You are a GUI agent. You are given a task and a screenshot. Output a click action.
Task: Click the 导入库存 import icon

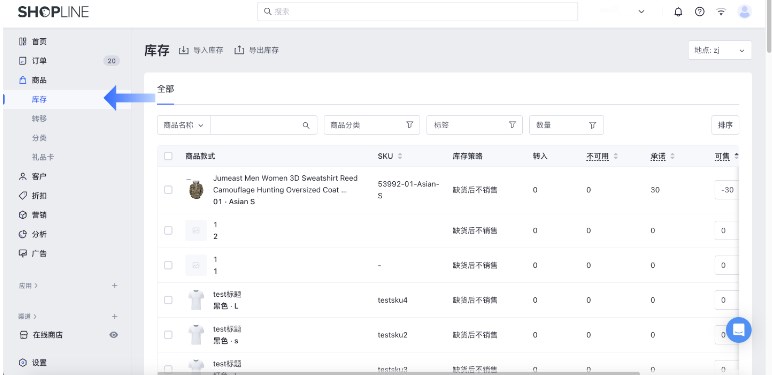[x=184, y=50]
